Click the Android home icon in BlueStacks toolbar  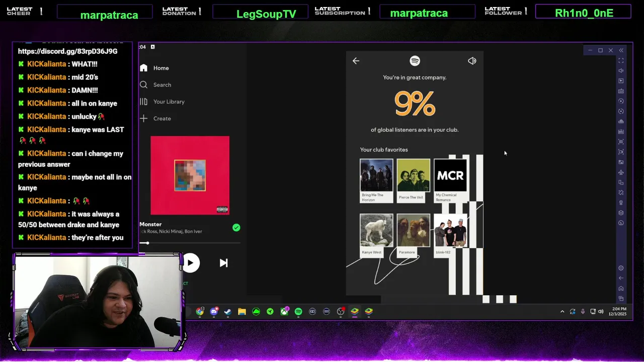621,289
